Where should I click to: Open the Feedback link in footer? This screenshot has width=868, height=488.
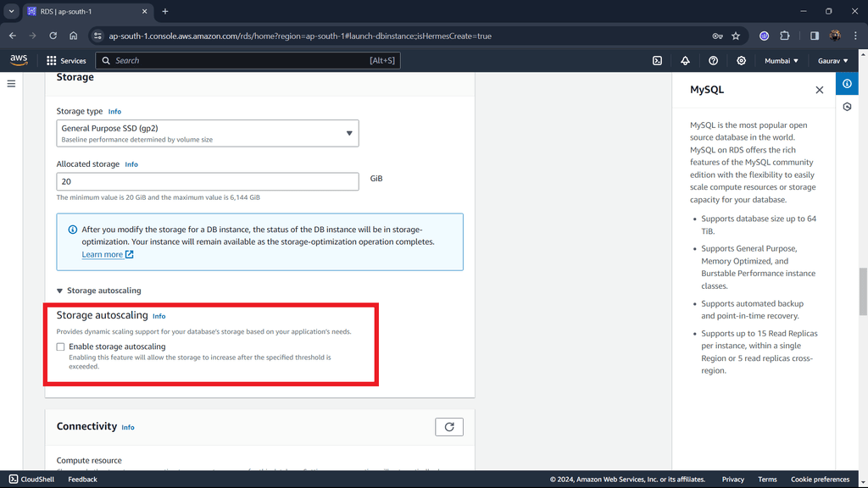pos(82,480)
